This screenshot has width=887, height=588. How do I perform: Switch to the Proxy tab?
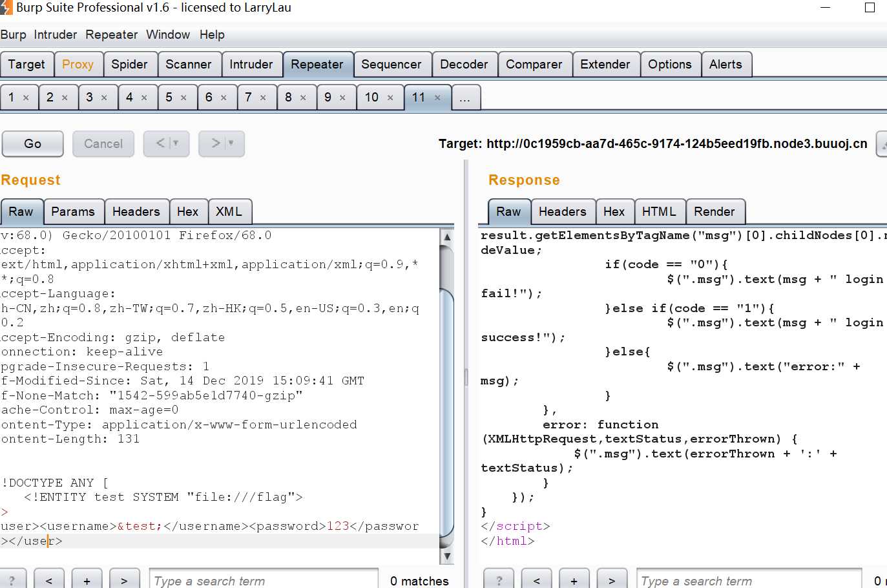[78, 65]
